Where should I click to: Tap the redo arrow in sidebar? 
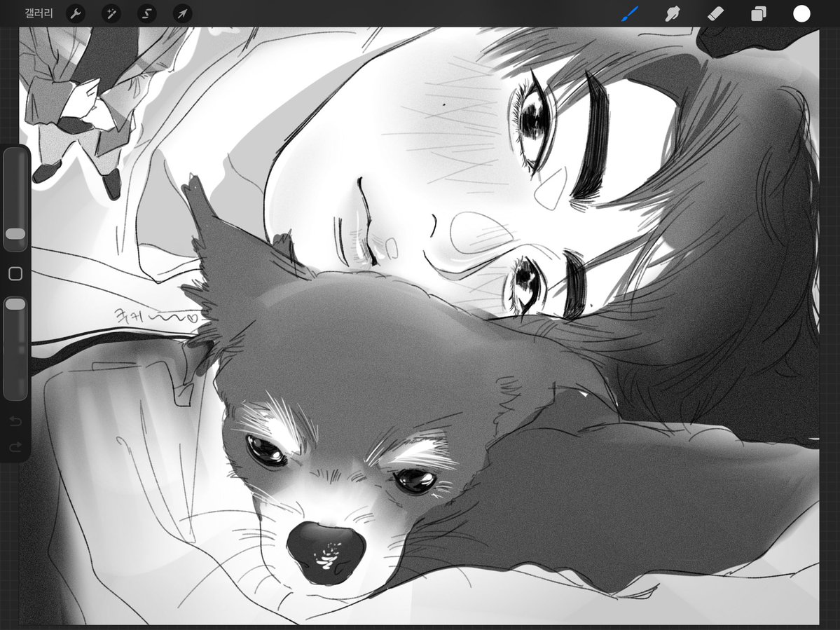(15, 447)
